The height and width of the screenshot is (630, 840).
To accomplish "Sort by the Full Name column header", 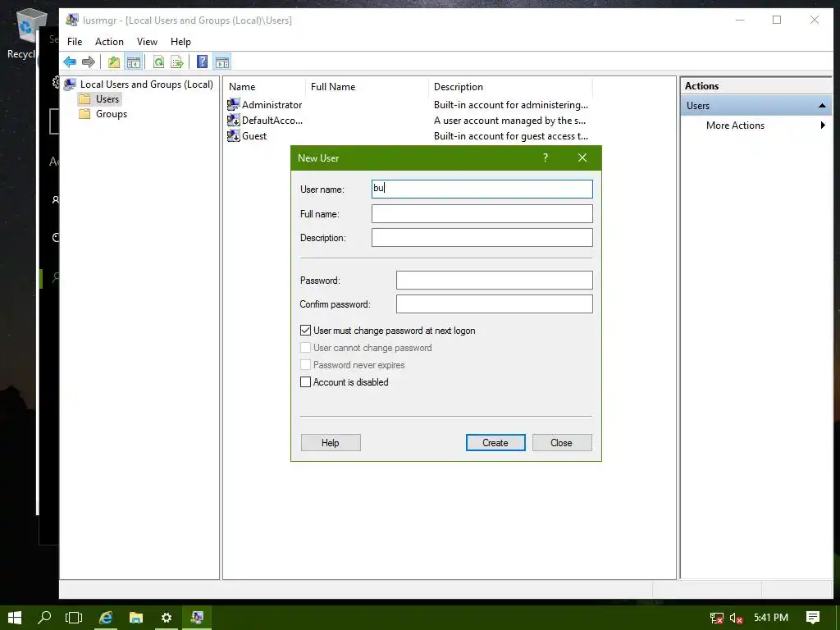I will click(367, 87).
